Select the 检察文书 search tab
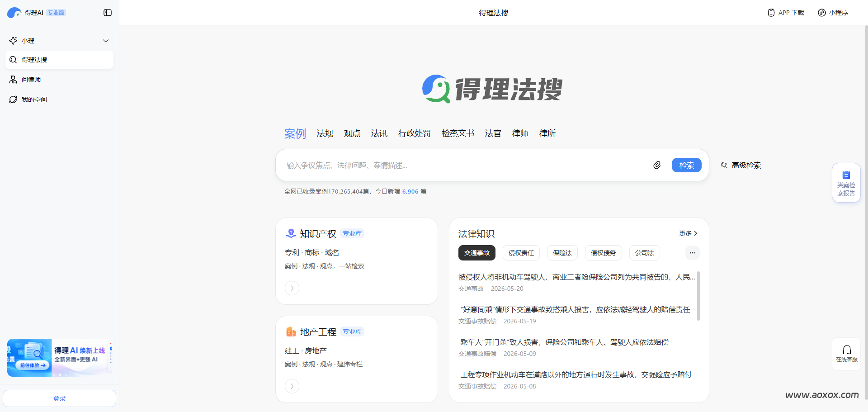This screenshot has width=868, height=412. (458, 133)
